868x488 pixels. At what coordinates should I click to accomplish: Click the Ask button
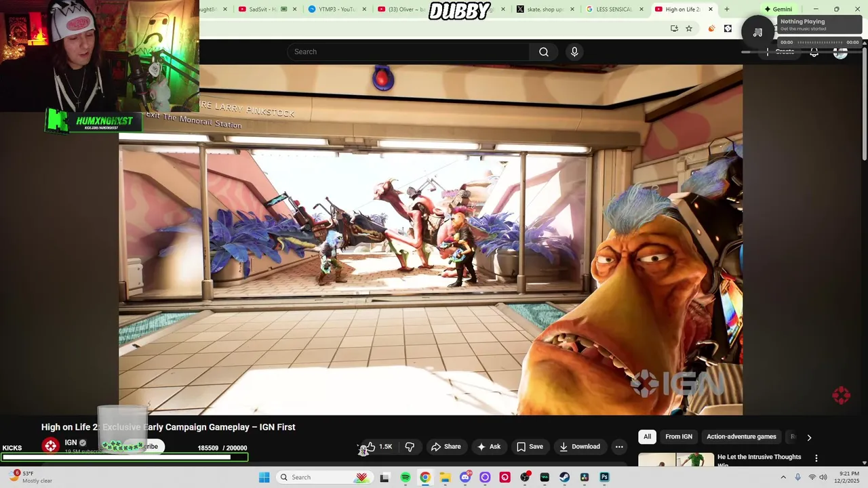click(489, 447)
